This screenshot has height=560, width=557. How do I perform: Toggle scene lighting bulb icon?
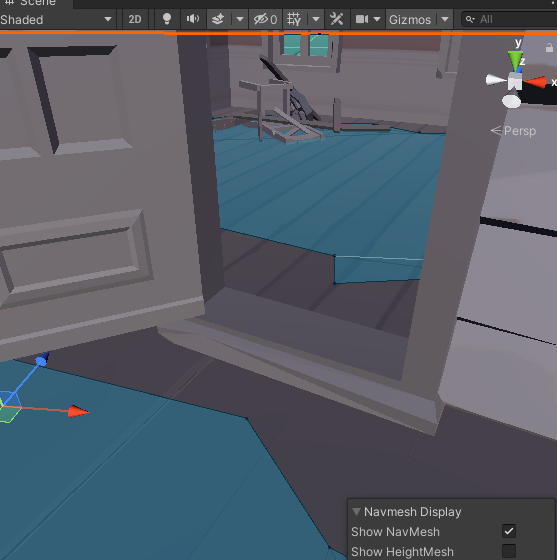click(x=167, y=19)
